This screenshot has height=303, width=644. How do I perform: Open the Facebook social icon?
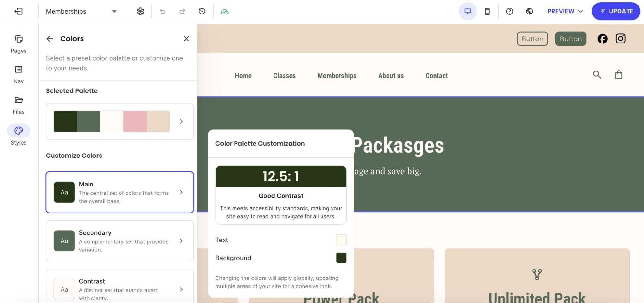click(602, 39)
